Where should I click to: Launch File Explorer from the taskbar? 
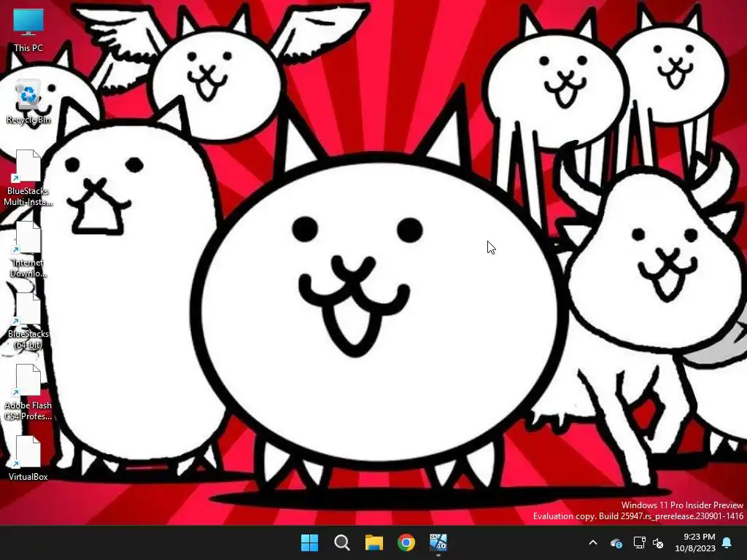374,542
